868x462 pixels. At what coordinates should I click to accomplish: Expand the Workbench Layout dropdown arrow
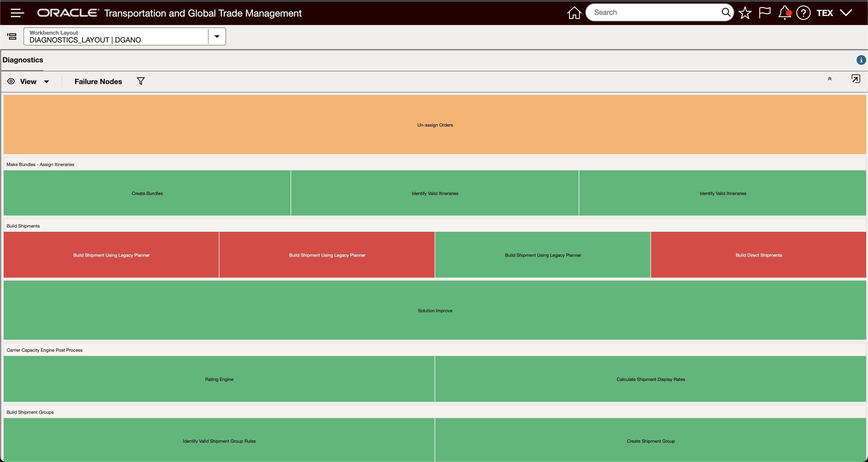[217, 36]
